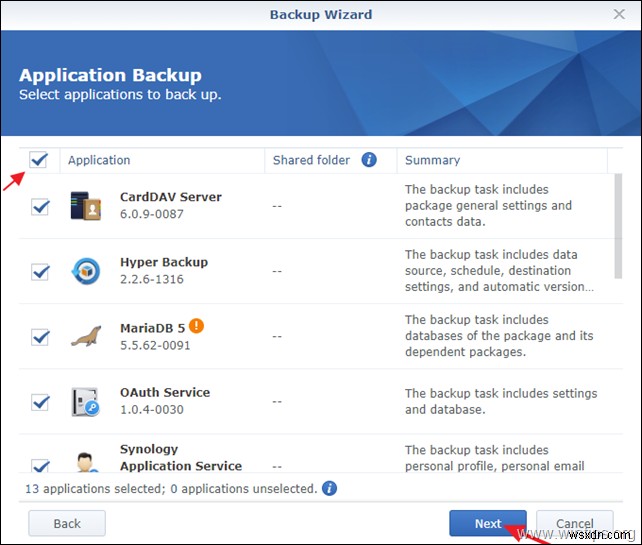Select the Hyper Backup name text
This screenshot has width=642, height=545.
(164, 262)
